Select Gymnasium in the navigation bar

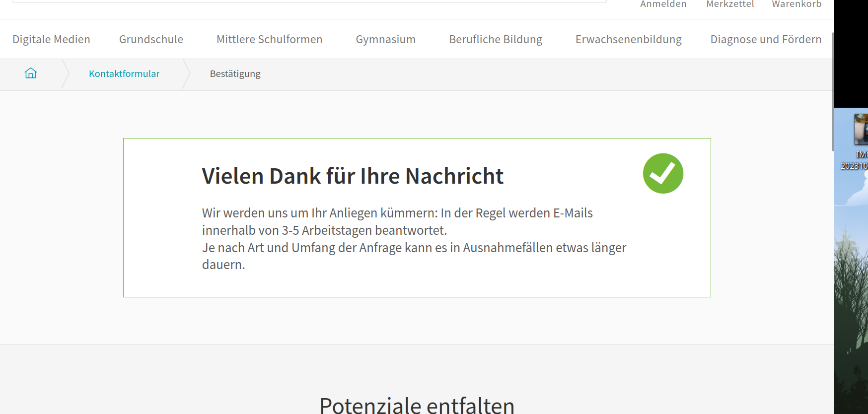click(385, 39)
